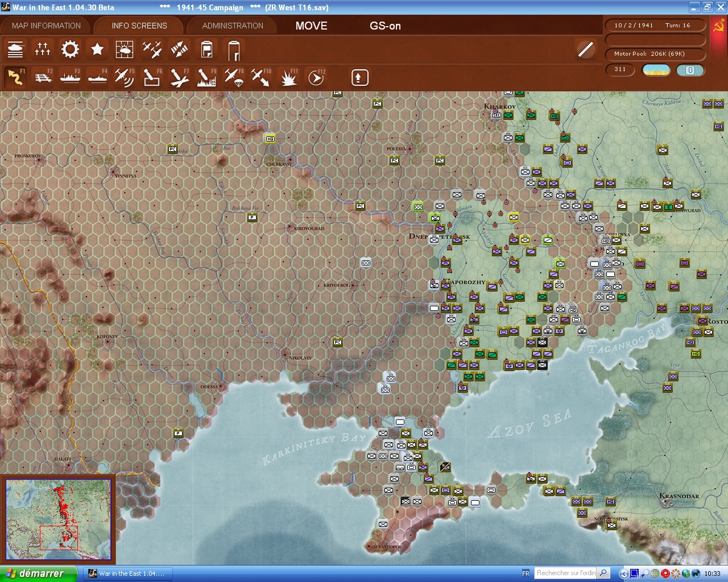
Task: Click Odessa on the map
Action: pyautogui.click(x=209, y=386)
